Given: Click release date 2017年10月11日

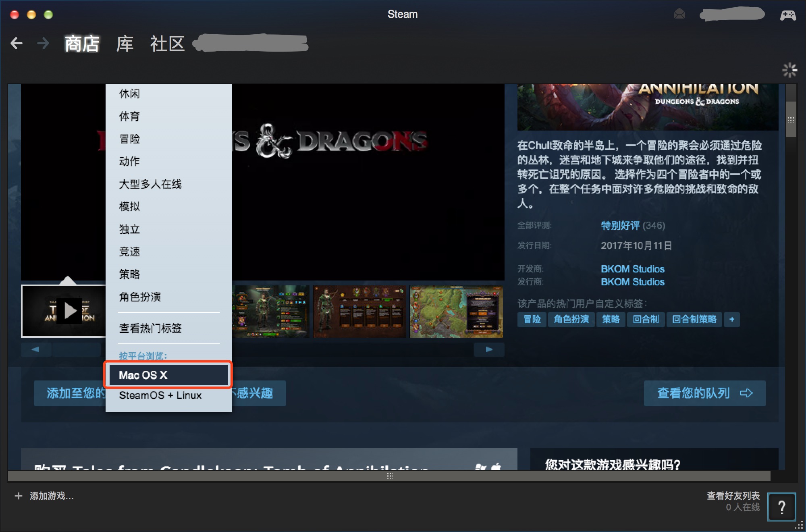Looking at the screenshot, I should point(636,245).
